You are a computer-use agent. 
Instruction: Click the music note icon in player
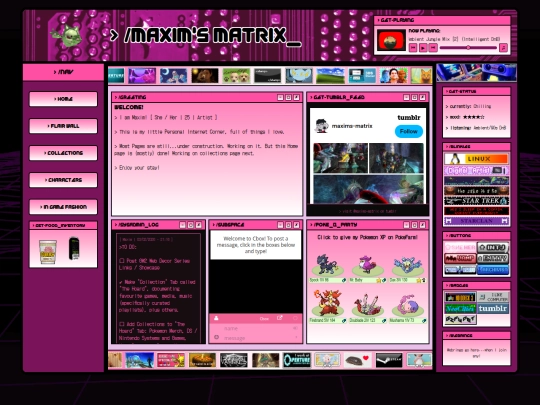coord(503,48)
